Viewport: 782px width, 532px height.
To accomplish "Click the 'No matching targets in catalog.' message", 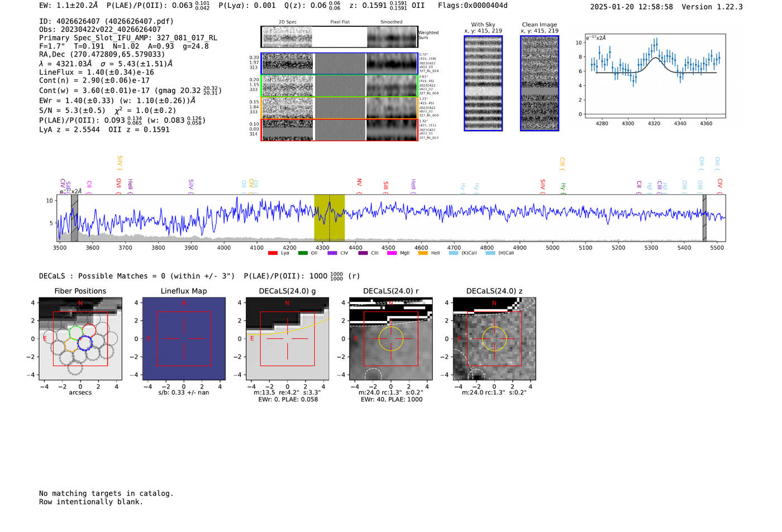I will click(106, 493).
